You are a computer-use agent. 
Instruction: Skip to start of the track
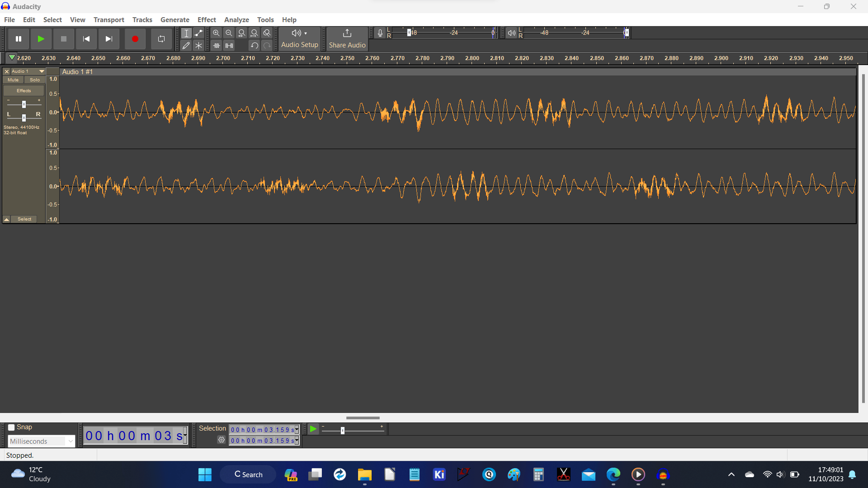tap(86, 39)
